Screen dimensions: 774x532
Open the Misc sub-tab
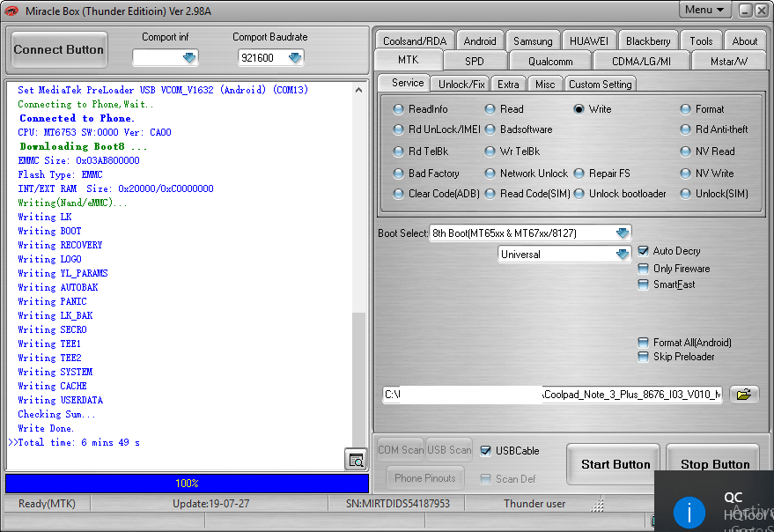coord(545,85)
